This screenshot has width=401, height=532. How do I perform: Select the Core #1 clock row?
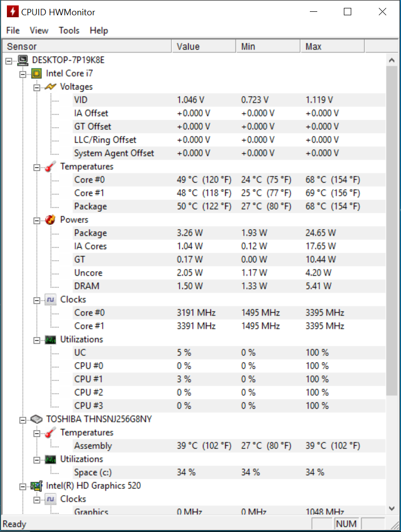click(230, 326)
